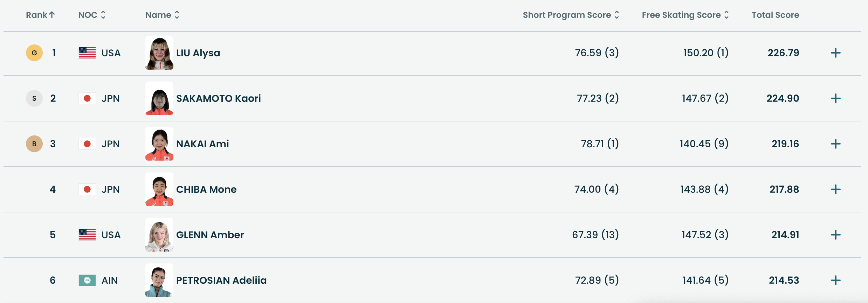The image size is (868, 303).
Task: Click the silver medal S badge
Action: [34, 98]
